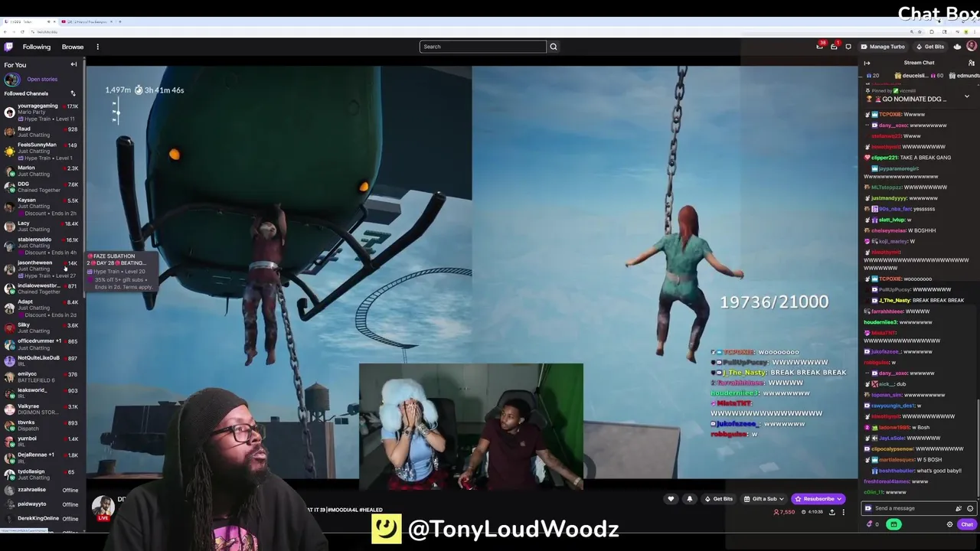Open the three-dot more menu beside Browse

point(97,47)
